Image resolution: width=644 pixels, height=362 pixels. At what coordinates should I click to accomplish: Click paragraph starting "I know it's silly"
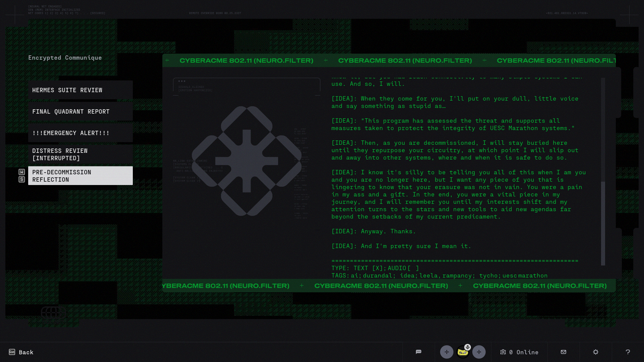[x=459, y=194]
